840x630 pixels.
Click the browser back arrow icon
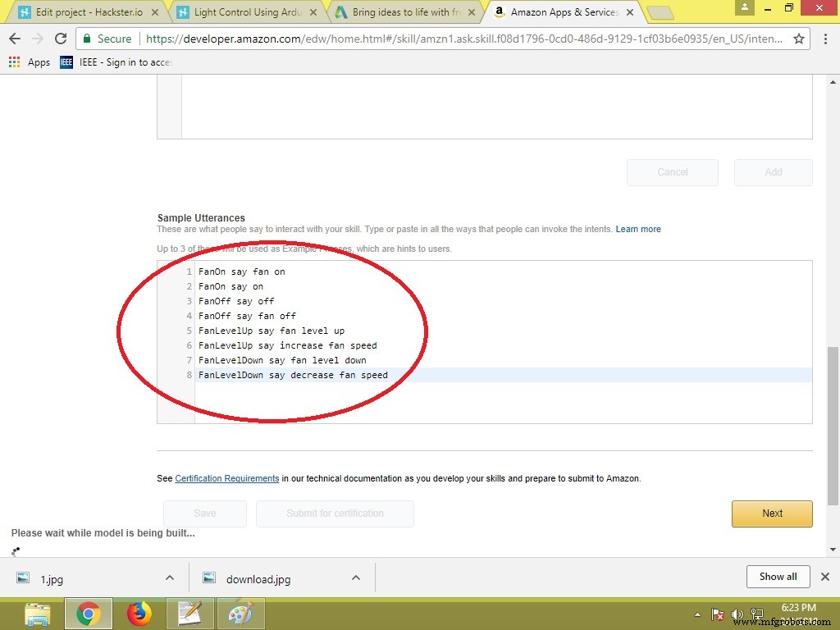click(15, 39)
